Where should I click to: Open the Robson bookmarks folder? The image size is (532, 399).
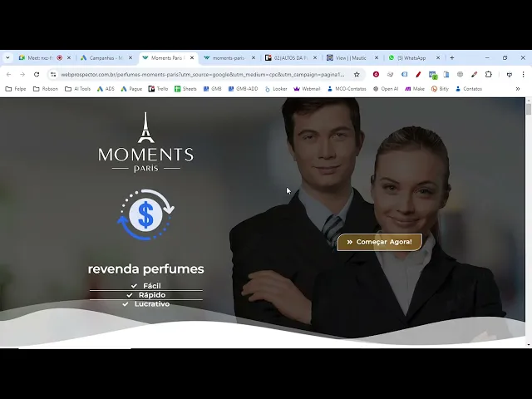tap(46, 89)
